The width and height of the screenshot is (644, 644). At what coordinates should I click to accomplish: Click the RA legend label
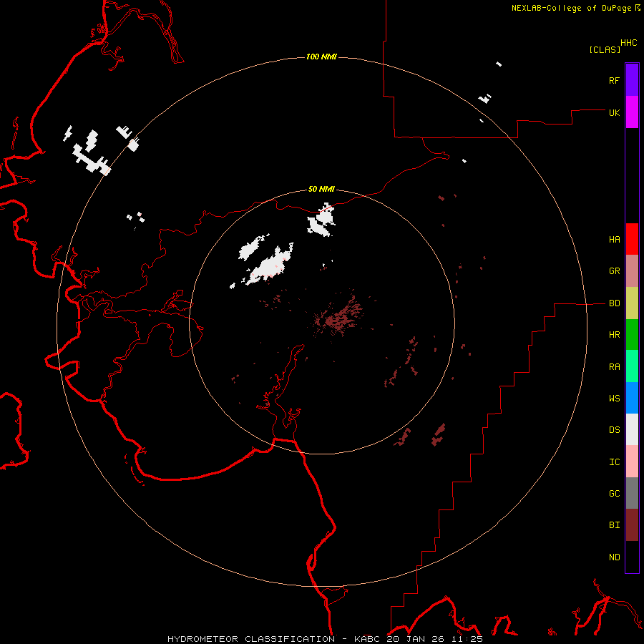[614, 366]
